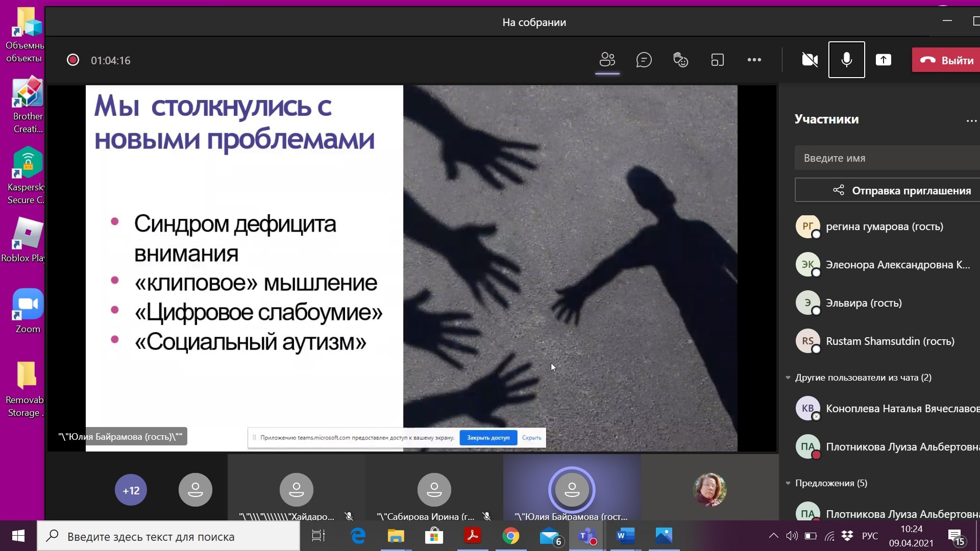
Task: Click Отправка приглашения to share invite
Action: point(911,190)
